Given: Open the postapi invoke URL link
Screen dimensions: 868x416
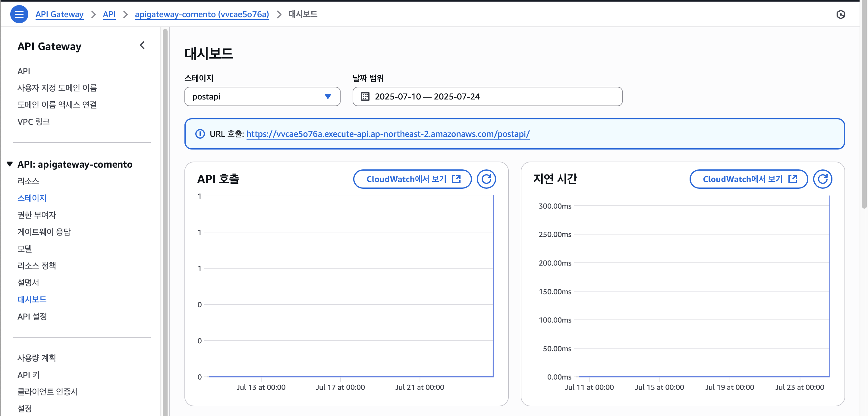Looking at the screenshot, I should click(x=388, y=134).
